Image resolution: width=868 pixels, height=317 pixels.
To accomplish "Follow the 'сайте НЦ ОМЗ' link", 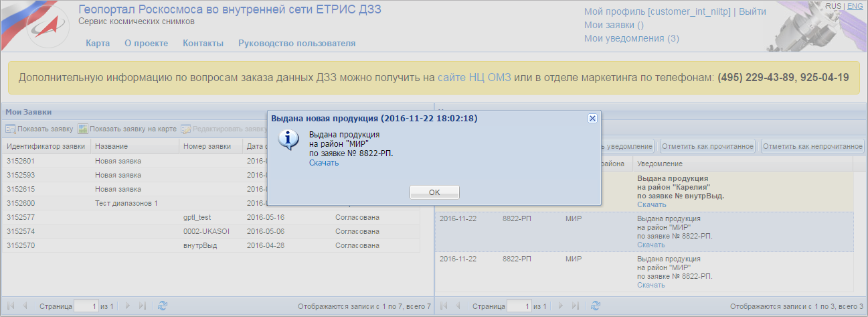I will [x=474, y=77].
